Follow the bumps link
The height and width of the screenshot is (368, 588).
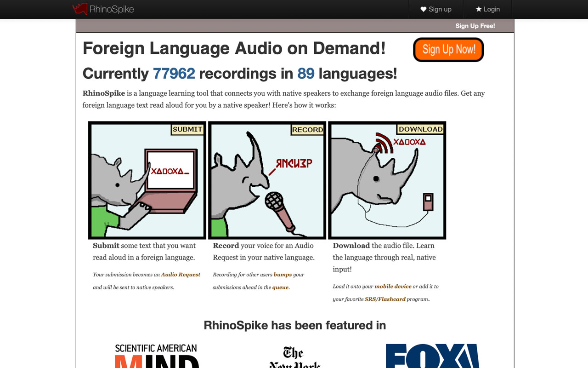(283, 275)
